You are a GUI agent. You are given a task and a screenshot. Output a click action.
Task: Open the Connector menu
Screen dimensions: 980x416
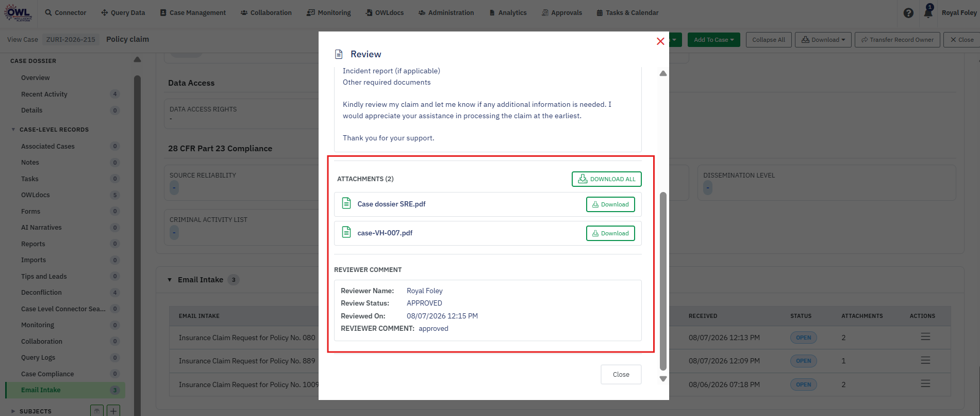click(65, 13)
